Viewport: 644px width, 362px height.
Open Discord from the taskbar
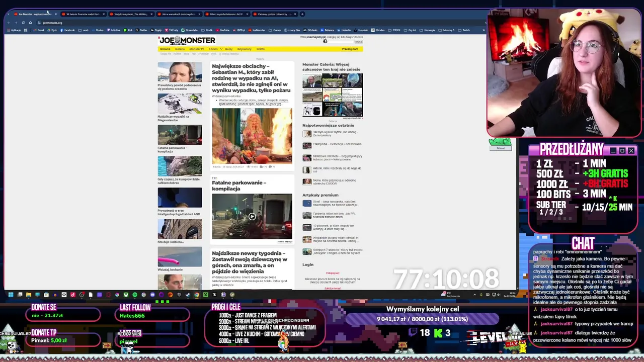coord(152,295)
